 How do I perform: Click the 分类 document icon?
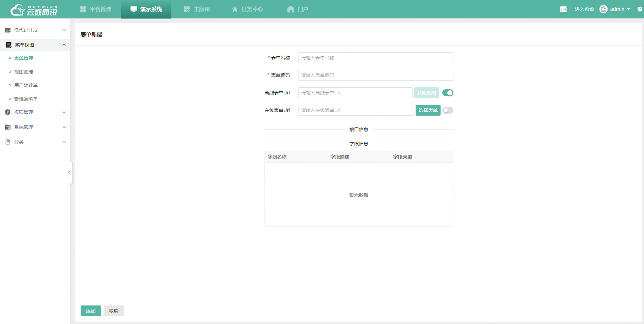click(x=8, y=142)
